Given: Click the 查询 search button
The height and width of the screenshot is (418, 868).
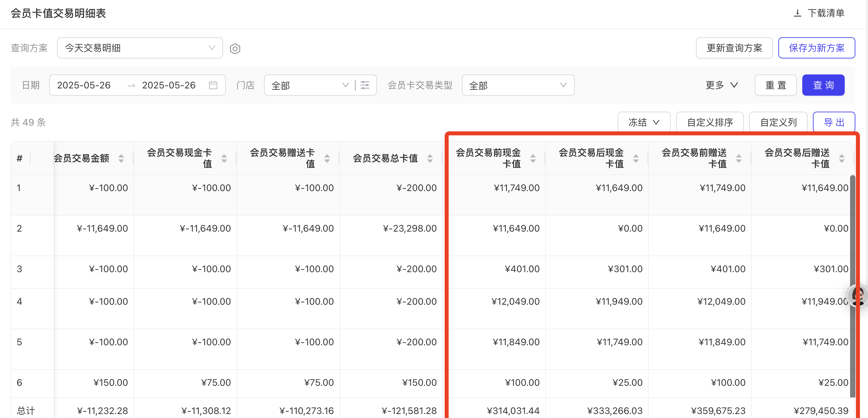Looking at the screenshot, I should coord(823,85).
